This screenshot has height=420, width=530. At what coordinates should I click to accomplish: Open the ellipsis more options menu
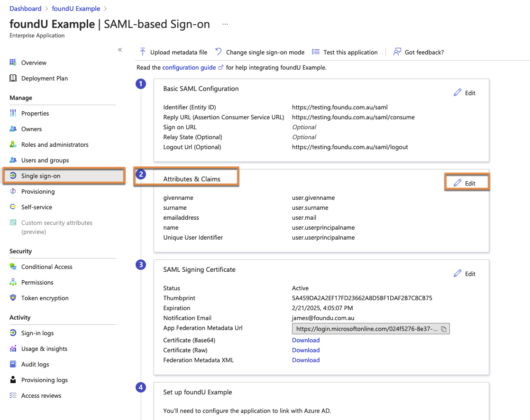click(225, 24)
